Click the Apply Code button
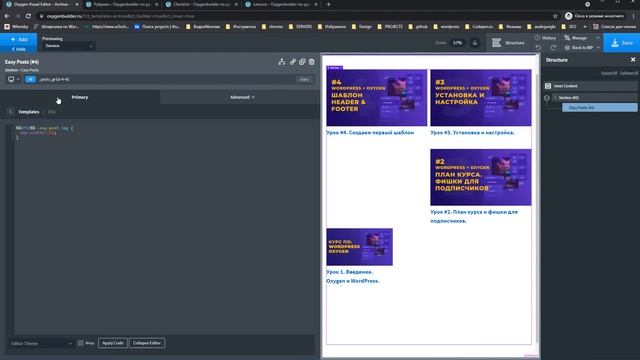 (113, 343)
